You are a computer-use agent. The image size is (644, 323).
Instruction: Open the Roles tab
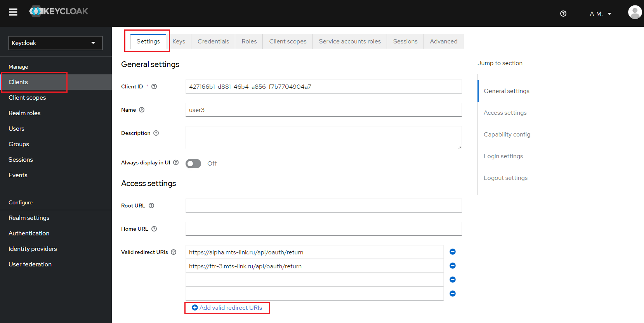pos(249,41)
